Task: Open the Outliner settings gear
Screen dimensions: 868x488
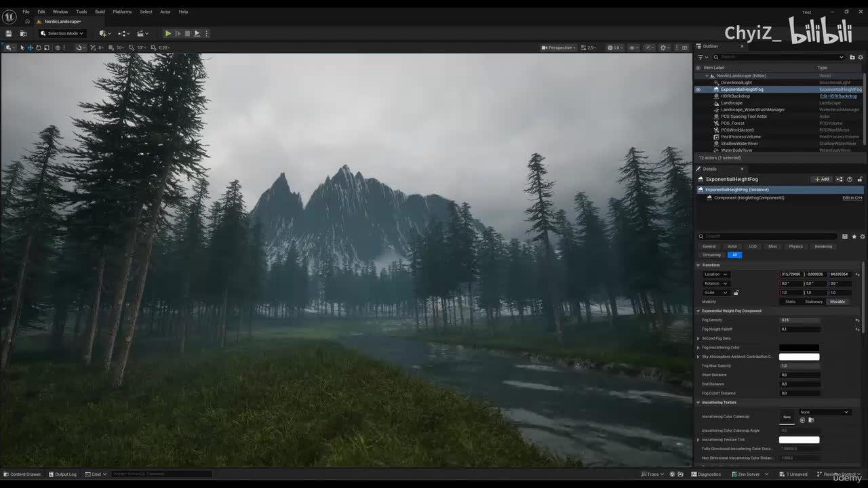Action: pyautogui.click(x=862, y=57)
